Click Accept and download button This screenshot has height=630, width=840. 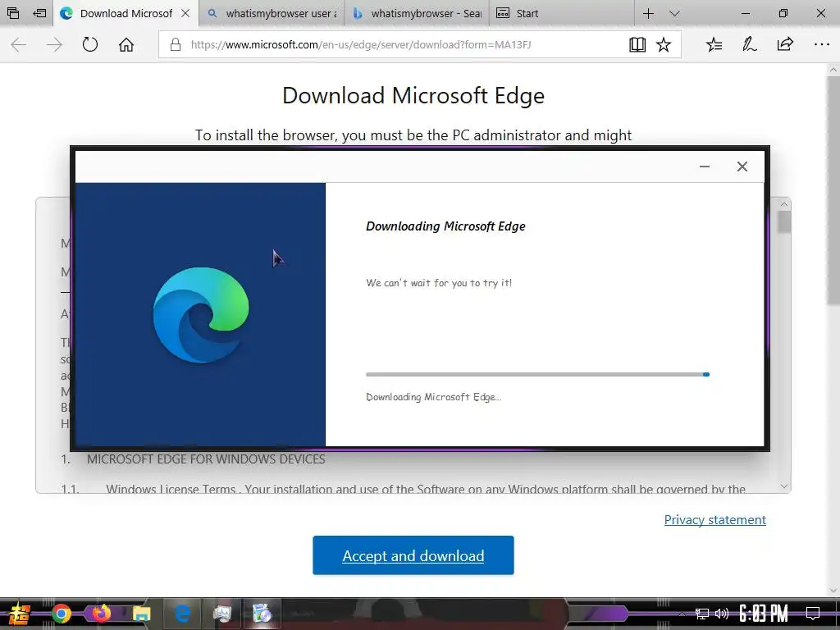click(413, 555)
